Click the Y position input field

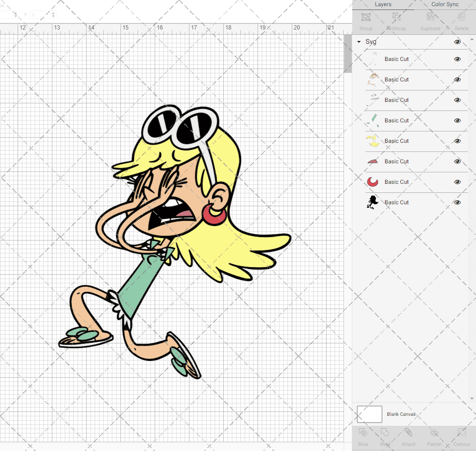(40, 15)
